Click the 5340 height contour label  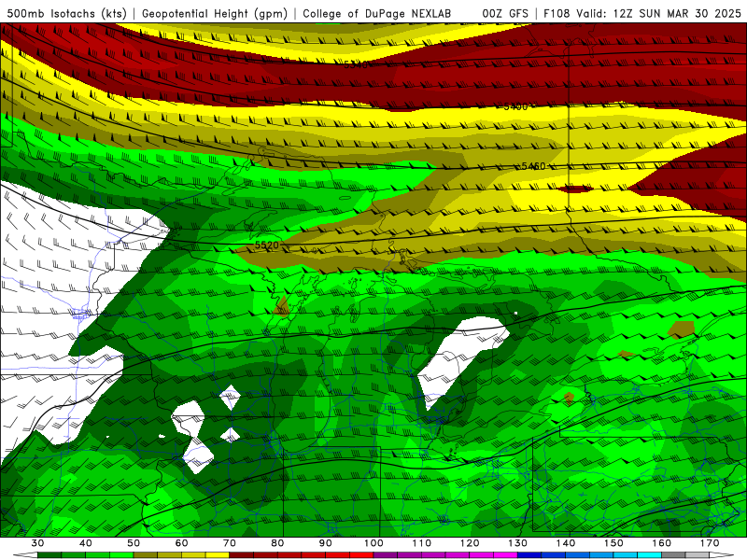356,64
